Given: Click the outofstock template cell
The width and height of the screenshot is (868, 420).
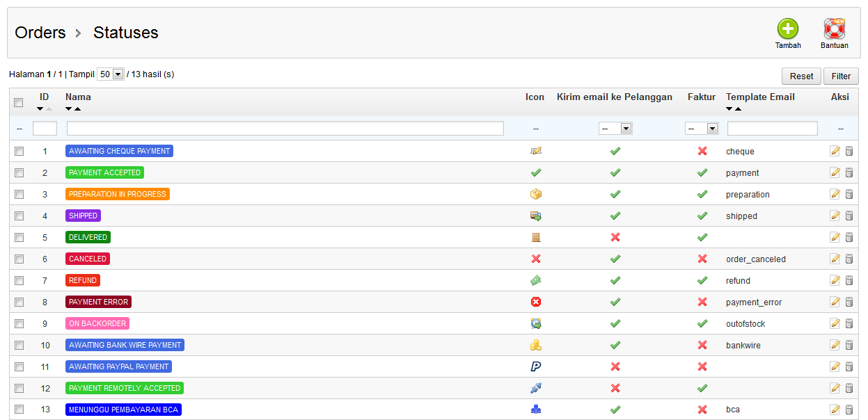Looking at the screenshot, I should click(745, 324).
